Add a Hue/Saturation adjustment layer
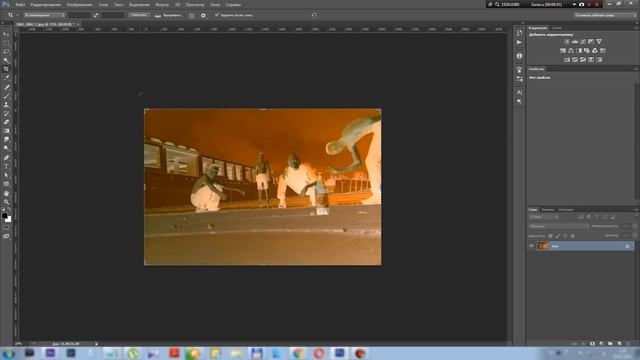This screenshot has height=360, width=640. [563, 51]
